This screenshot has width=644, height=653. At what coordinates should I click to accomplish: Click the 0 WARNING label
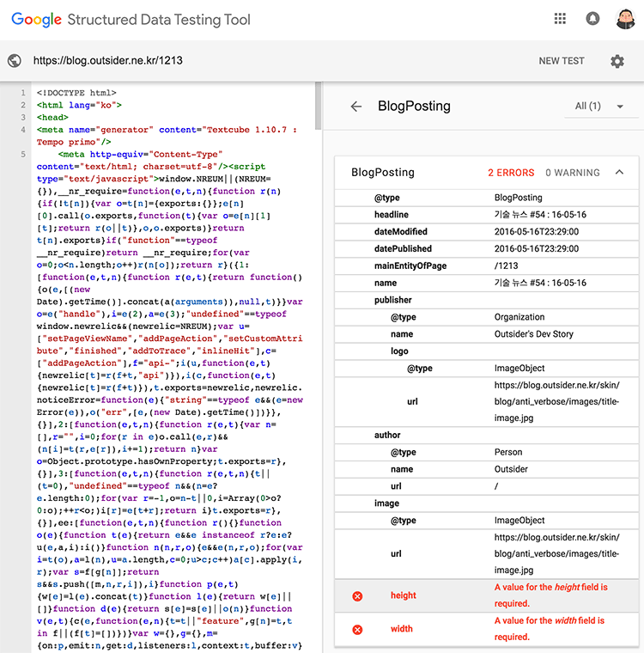coord(573,173)
